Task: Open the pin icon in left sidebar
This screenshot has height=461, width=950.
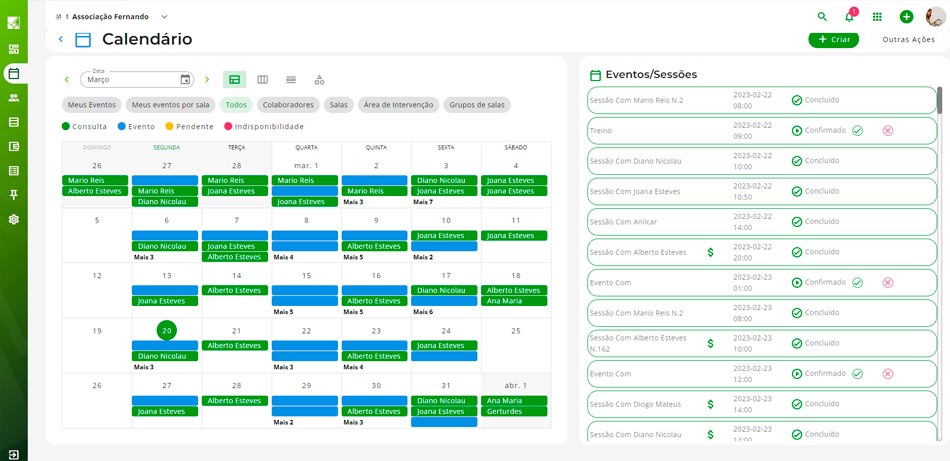Action: click(13, 194)
